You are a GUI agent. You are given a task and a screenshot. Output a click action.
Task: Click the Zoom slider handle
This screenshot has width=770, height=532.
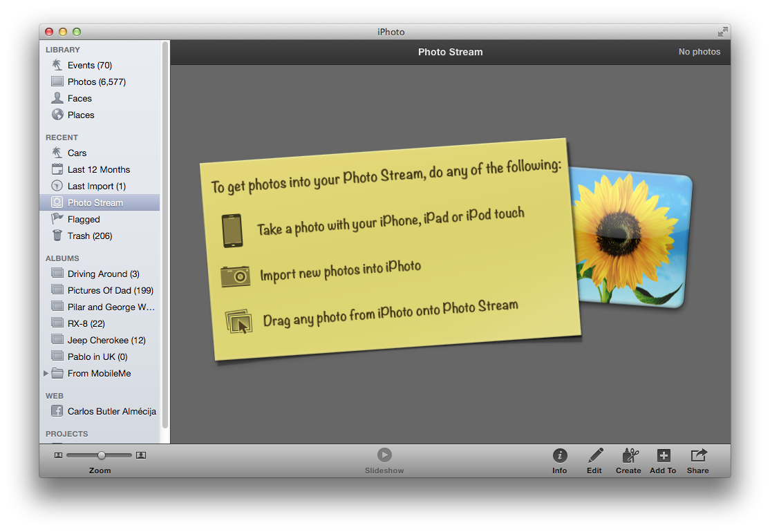(x=102, y=455)
